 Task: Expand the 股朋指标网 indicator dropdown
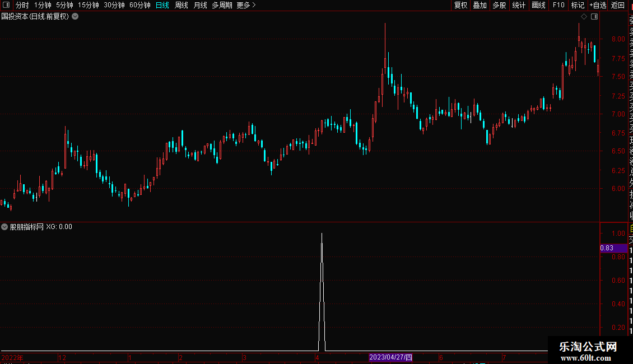point(4,227)
